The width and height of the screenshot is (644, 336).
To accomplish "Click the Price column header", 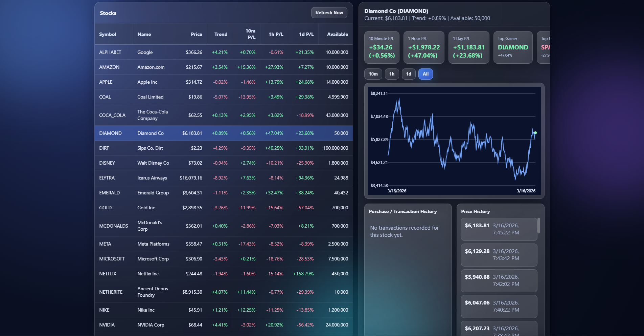I will point(196,34).
